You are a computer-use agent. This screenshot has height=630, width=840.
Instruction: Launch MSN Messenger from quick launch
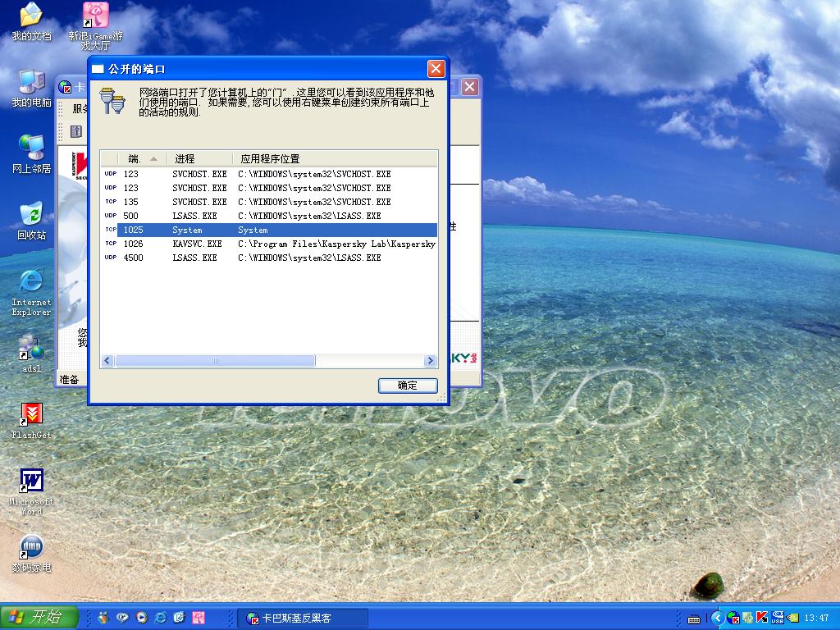(x=103, y=618)
